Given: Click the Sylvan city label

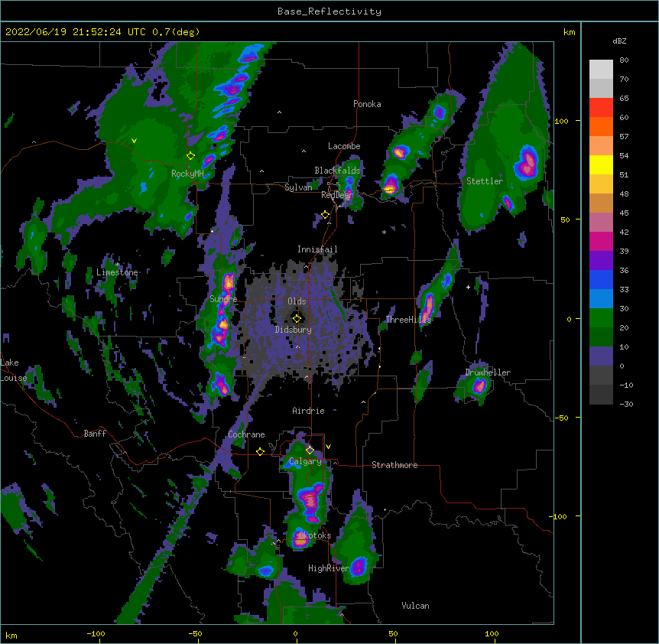Looking at the screenshot, I should click(298, 187).
